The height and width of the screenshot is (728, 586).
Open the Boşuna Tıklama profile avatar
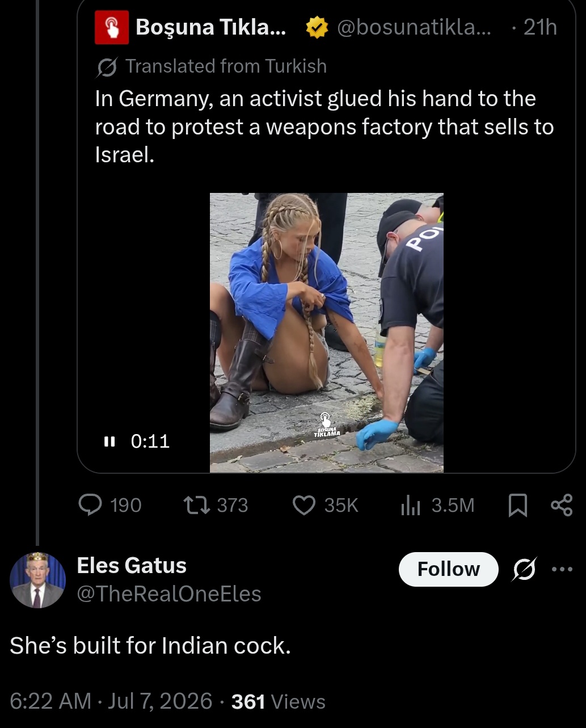point(112,27)
